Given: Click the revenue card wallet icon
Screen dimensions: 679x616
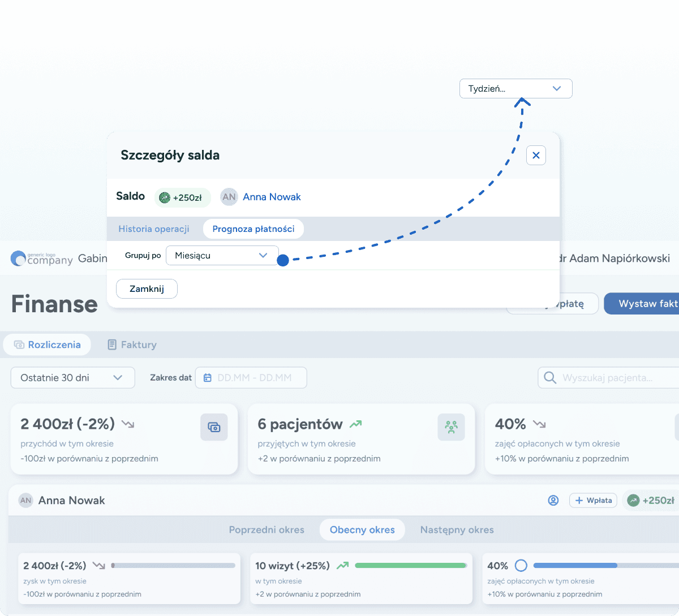Looking at the screenshot, I should click(x=214, y=427).
